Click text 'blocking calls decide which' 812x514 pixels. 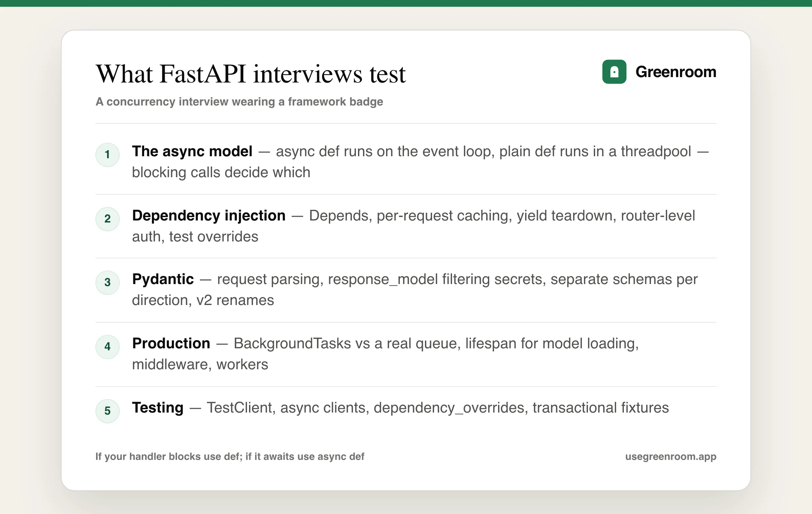pos(221,172)
